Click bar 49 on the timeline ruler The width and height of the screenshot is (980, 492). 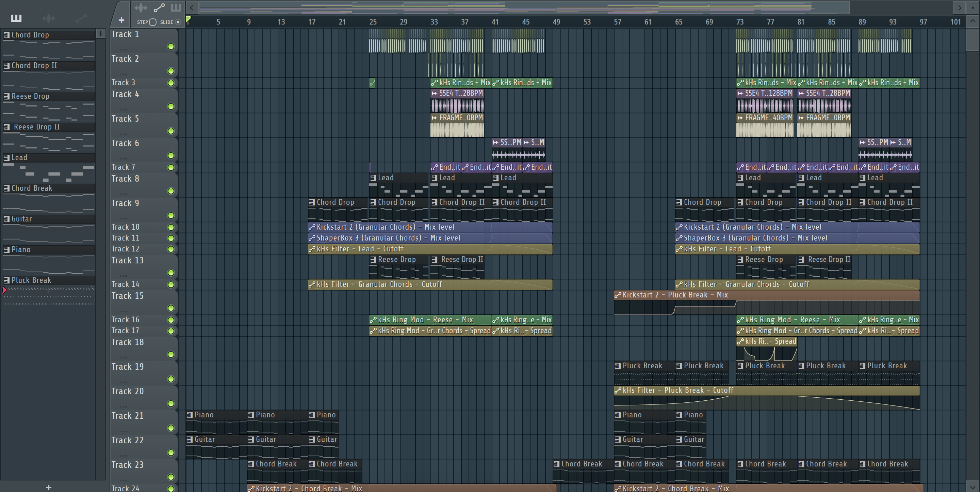(x=556, y=22)
